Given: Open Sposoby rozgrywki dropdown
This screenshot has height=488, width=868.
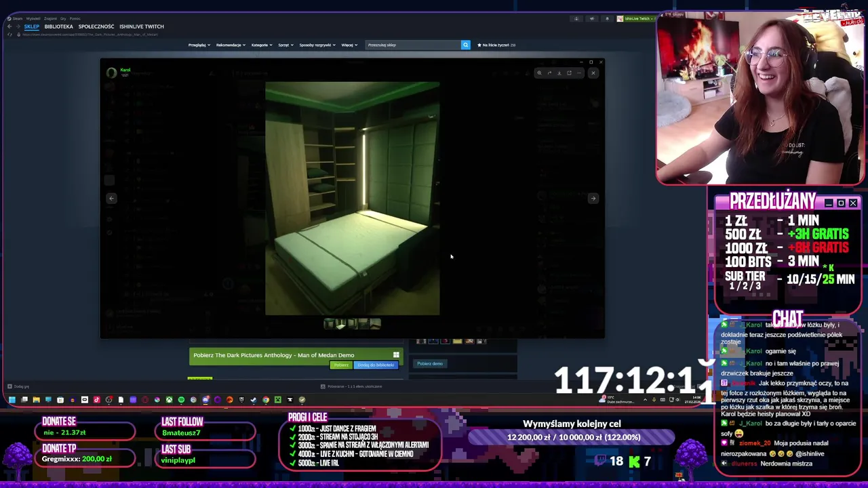Looking at the screenshot, I should pyautogui.click(x=317, y=45).
